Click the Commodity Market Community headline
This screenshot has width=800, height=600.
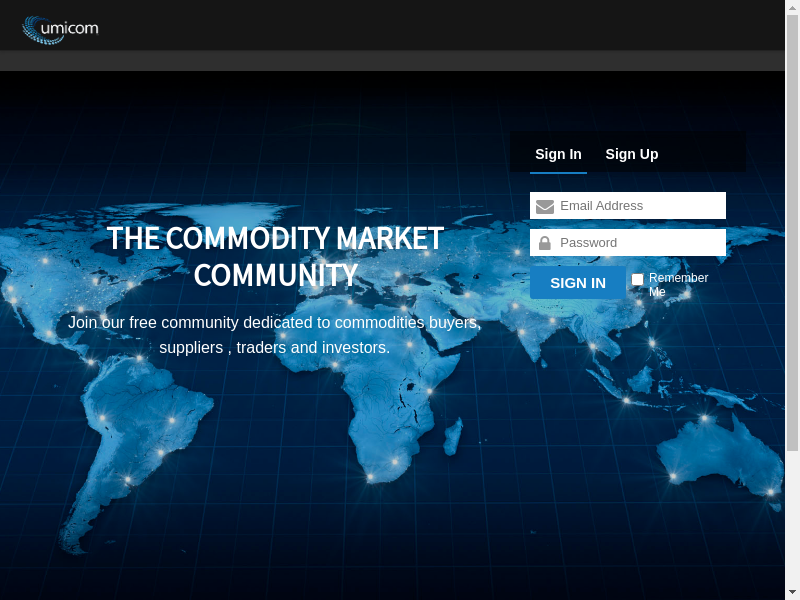(x=275, y=257)
